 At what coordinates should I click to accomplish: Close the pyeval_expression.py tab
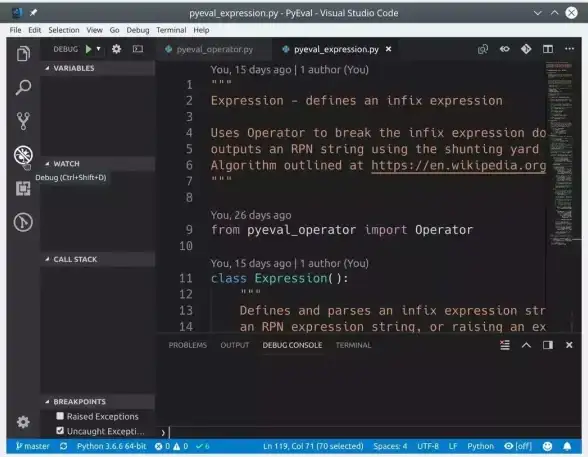(x=388, y=49)
